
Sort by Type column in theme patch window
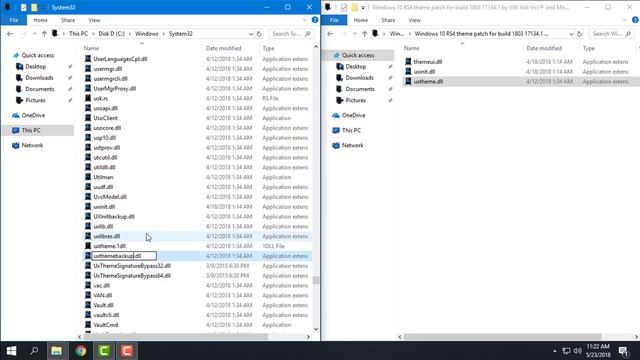tap(589, 48)
